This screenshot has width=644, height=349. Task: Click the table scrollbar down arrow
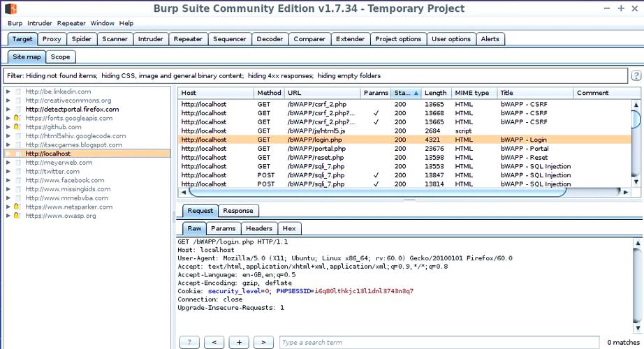pos(636,182)
